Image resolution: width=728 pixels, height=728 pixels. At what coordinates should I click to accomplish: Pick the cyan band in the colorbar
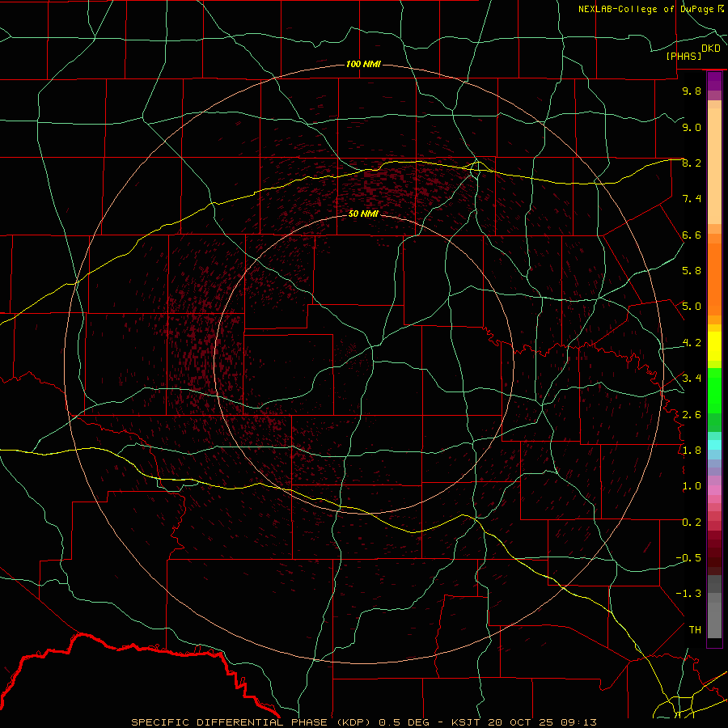[x=714, y=445]
